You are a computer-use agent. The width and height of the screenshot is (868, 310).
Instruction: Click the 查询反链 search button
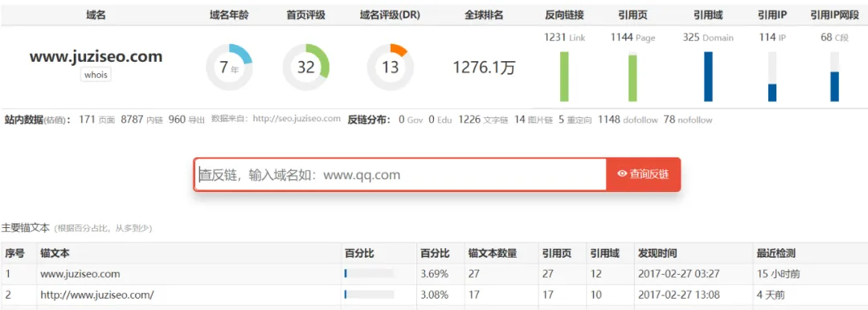tap(643, 174)
